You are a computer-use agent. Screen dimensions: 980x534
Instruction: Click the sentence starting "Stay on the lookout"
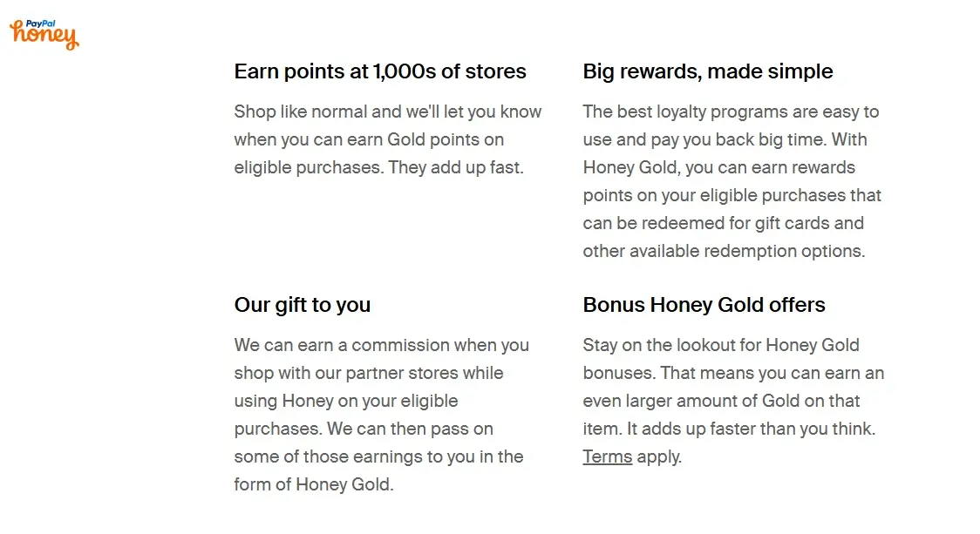720,345
